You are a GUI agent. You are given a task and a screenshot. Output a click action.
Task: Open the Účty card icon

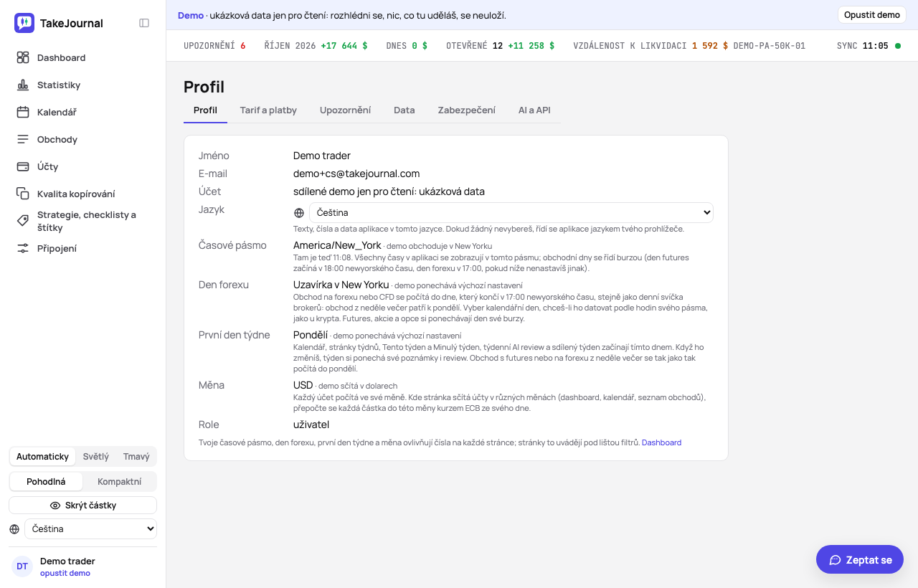(23, 166)
